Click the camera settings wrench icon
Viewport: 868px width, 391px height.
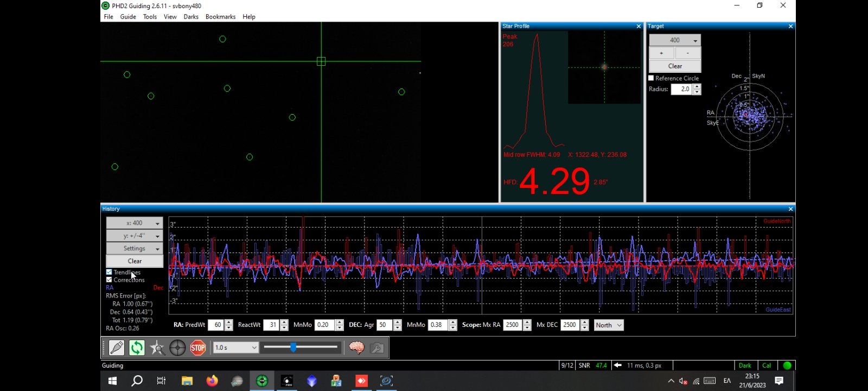click(x=377, y=348)
